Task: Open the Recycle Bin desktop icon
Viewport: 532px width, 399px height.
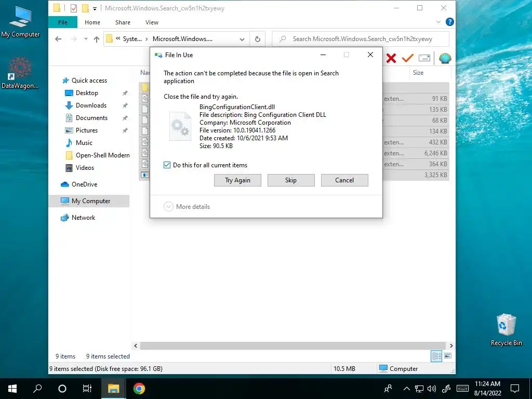Action: click(506, 329)
